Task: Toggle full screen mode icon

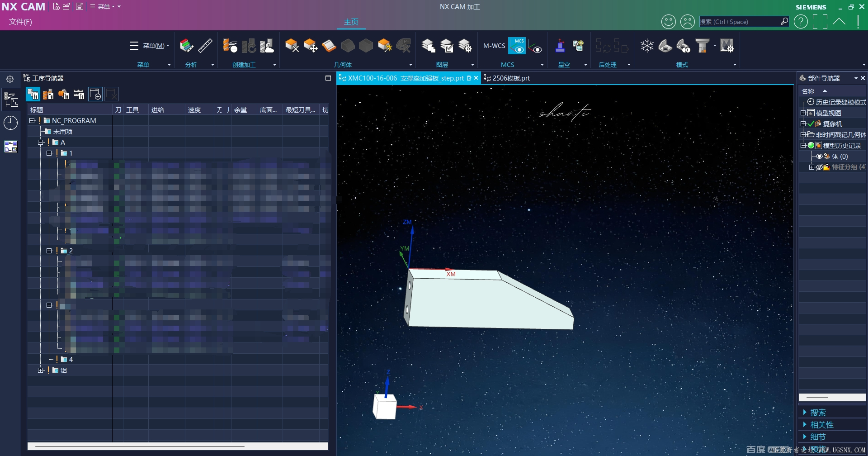Action: [x=820, y=22]
